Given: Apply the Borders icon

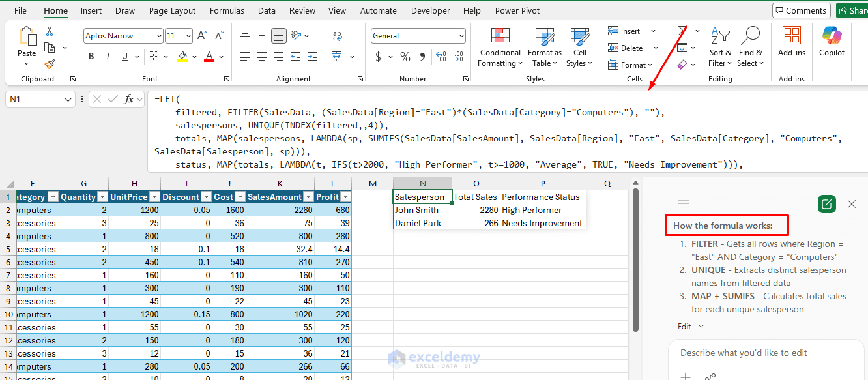Looking at the screenshot, I should coord(152,57).
